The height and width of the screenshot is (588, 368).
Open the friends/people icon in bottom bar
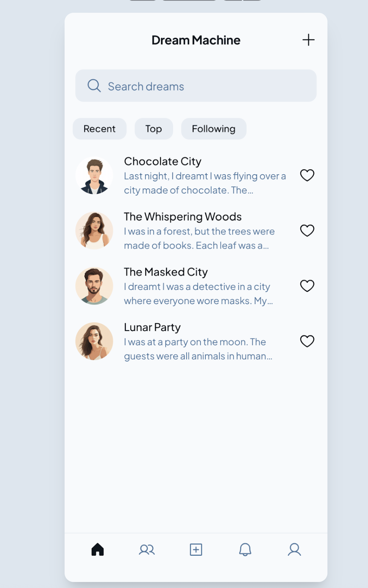coord(146,549)
